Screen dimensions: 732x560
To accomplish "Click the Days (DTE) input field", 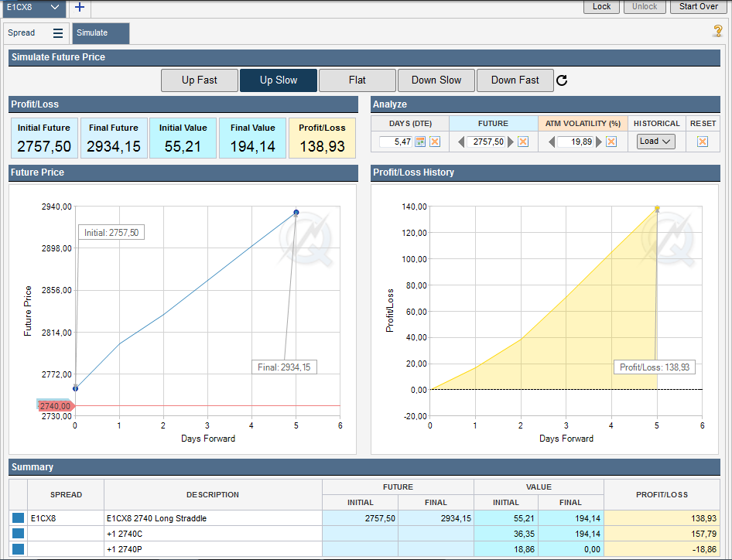I will point(396,142).
